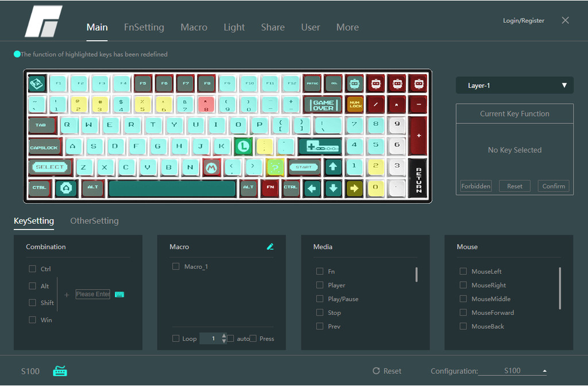
Task: Select the CAPSLOCK key
Action: [x=45, y=146]
